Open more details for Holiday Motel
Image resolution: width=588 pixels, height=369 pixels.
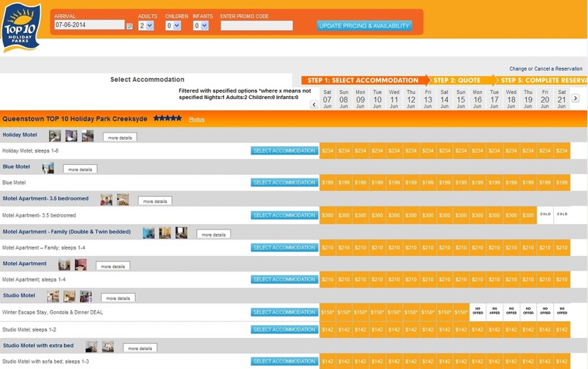120,137
